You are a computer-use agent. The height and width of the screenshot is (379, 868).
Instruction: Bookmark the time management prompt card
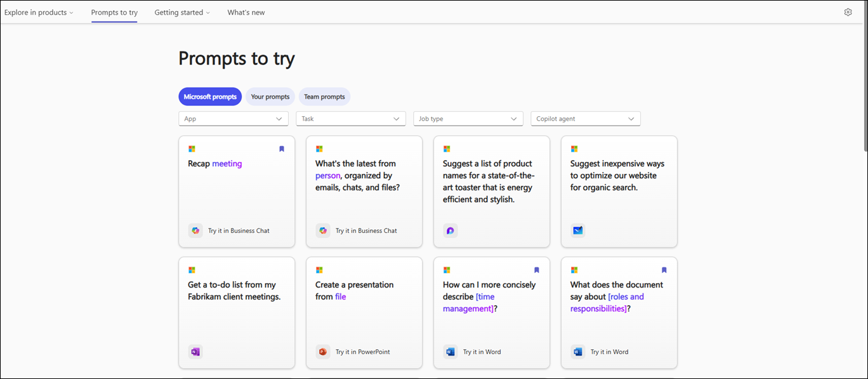pyautogui.click(x=536, y=270)
